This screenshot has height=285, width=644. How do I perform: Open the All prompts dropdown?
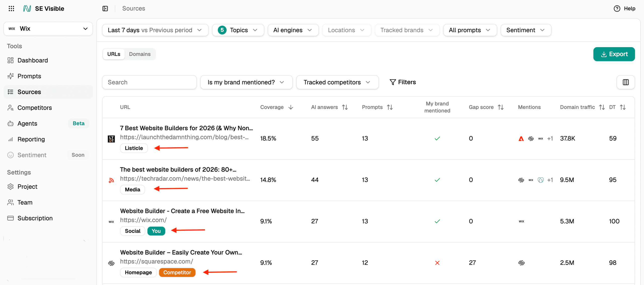470,30
